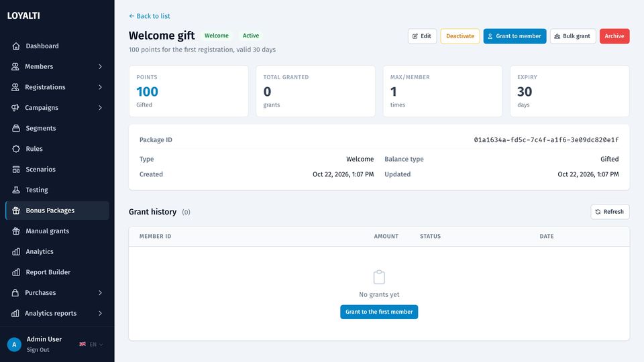The width and height of the screenshot is (644, 362).
Task: Click the Bonus Packages gift icon
Action: (16, 210)
